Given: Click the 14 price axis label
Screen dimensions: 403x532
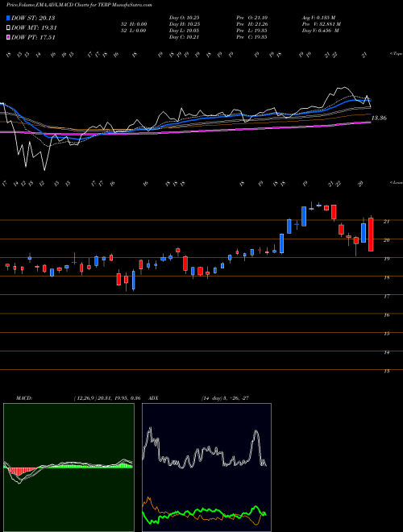Looking at the screenshot, I should coord(386,353).
